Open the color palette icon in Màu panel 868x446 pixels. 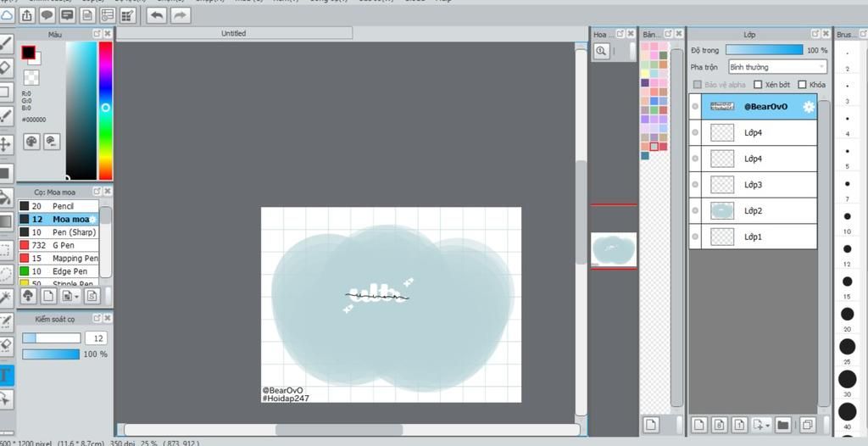click(x=31, y=142)
